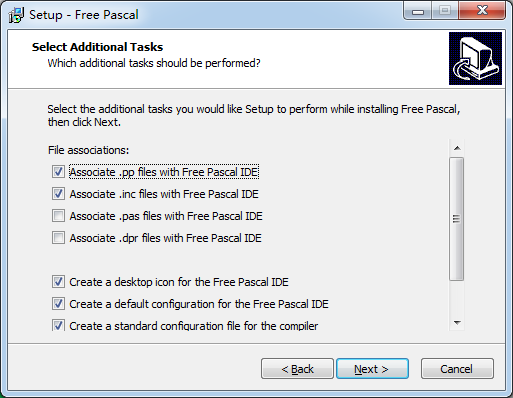Viewport: 513px width, 398px height.
Task: Click the scrollbar up arrow
Action: [457, 148]
